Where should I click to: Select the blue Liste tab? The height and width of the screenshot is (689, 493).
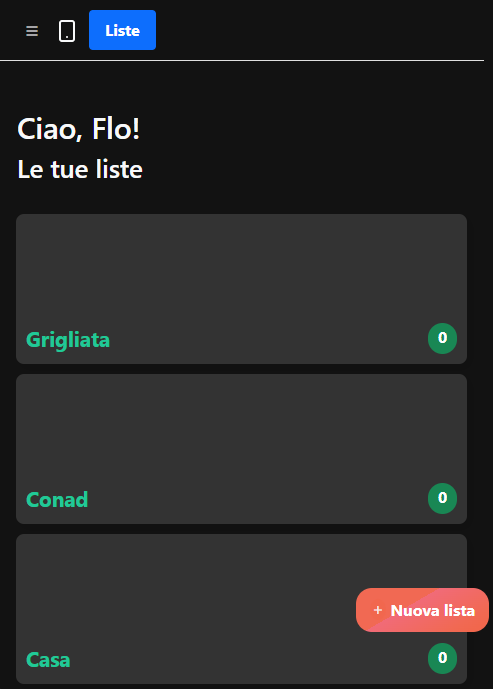point(122,30)
